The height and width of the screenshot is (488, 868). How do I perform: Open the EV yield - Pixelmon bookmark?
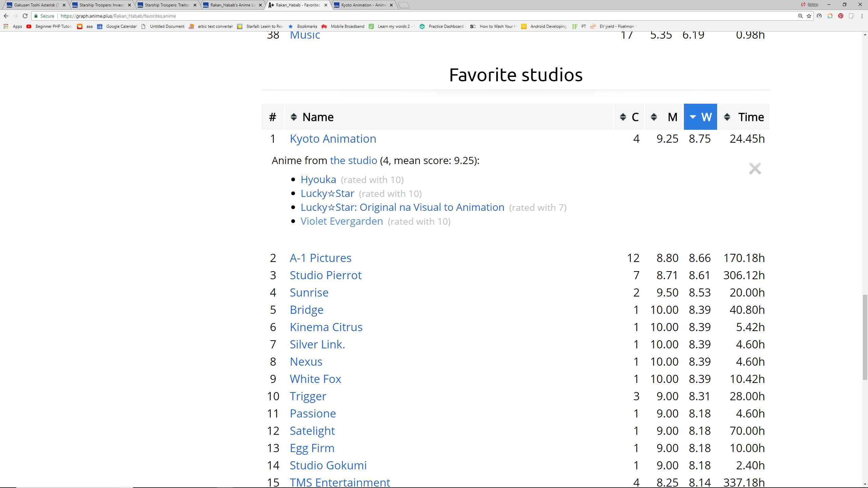pyautogui.click(x=613, y=26)
